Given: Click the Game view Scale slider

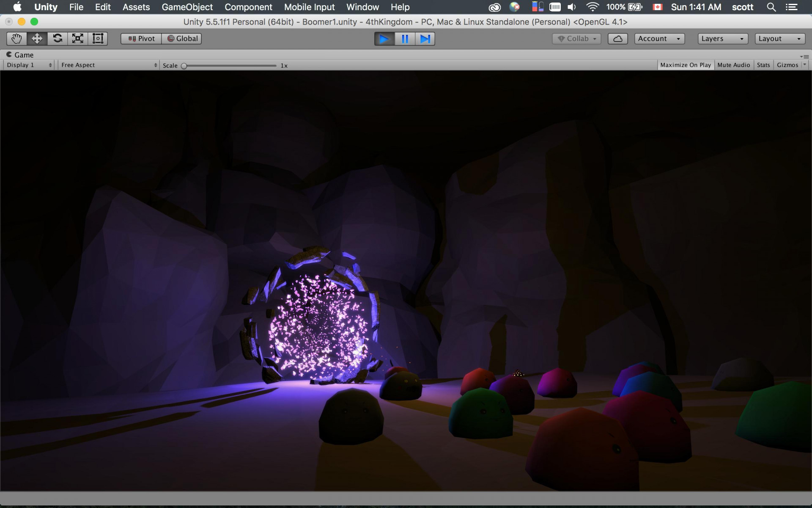Looking at the screenshot, I should pos(229,66).
